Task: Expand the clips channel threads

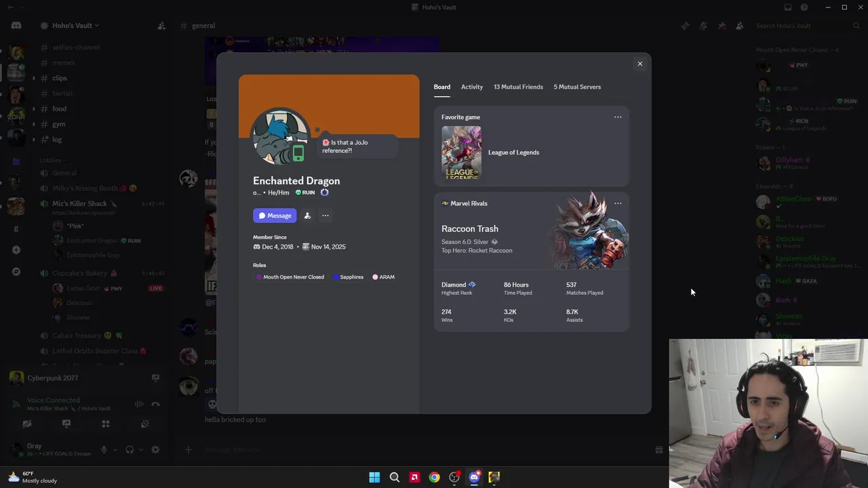Action: click(33, 78)
